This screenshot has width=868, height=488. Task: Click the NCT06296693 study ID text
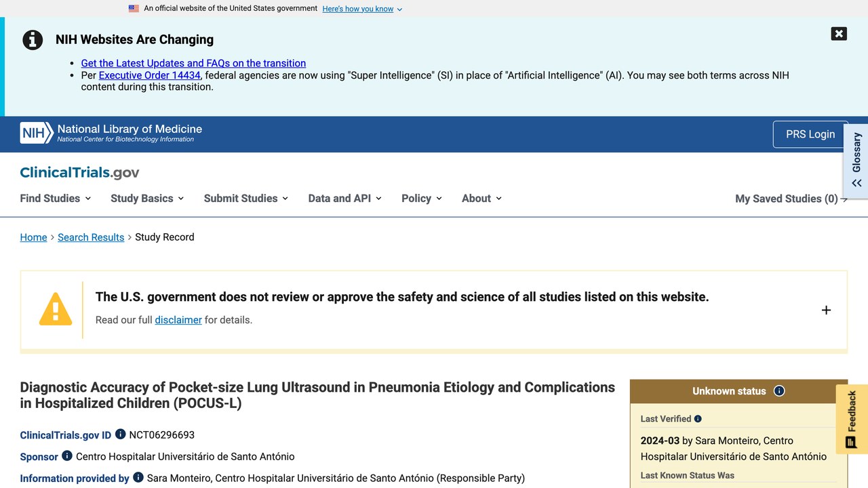162,434
